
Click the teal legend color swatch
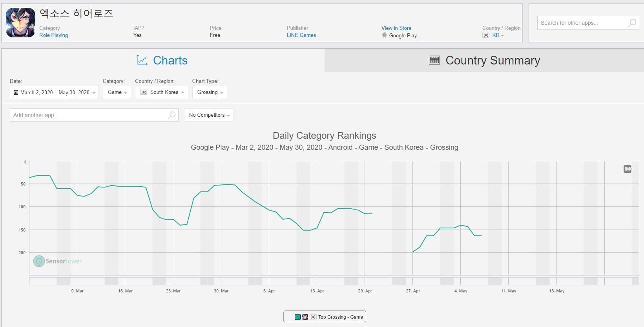297,317
